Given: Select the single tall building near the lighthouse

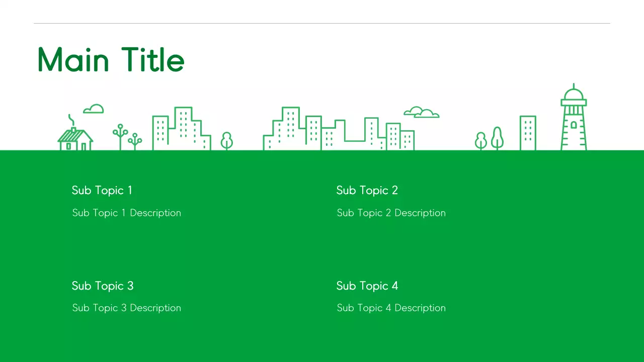Looking at the screenshot, I should tap(528, 132).
